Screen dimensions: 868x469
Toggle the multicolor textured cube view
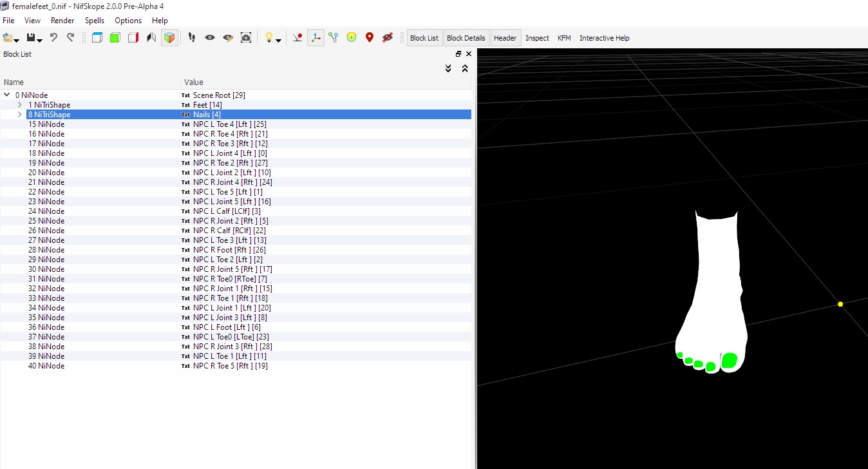click(x=169, y=38)
